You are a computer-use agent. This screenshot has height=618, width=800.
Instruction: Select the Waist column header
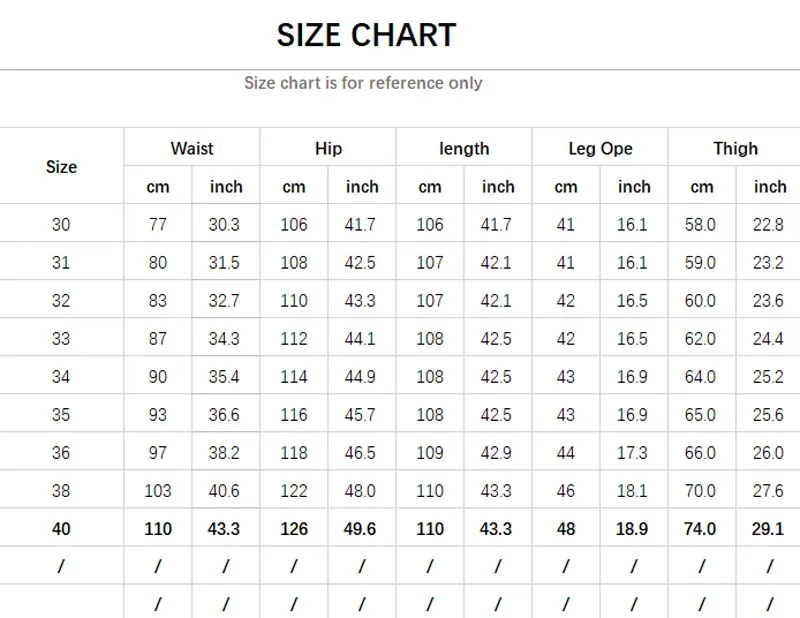click(x=192, y=148)
